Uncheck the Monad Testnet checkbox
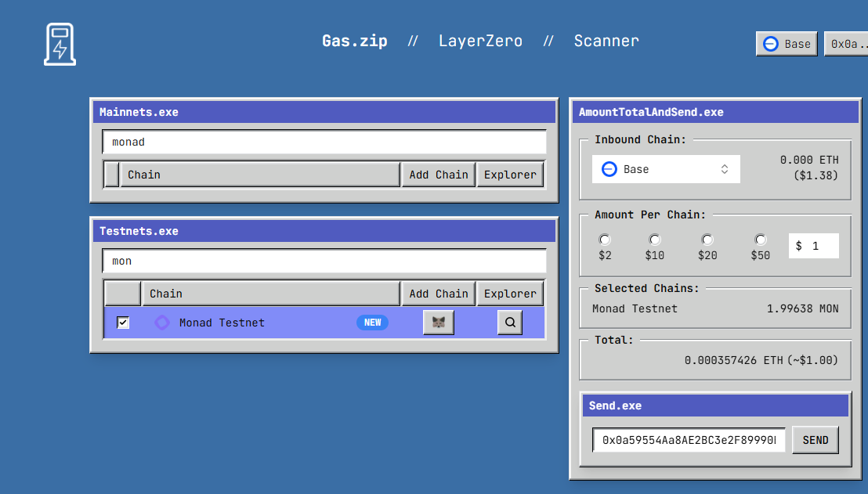This screenshot has width=868, height=494. coord(123,323)
